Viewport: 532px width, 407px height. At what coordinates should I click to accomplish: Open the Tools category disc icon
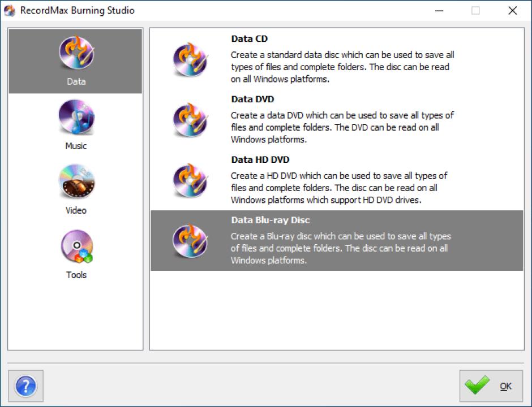(x=76, y=246)
